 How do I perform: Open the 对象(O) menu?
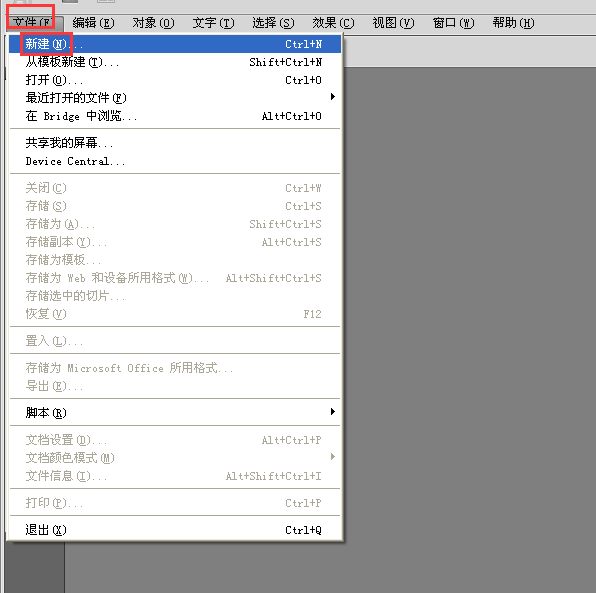(x=153, y=23)
